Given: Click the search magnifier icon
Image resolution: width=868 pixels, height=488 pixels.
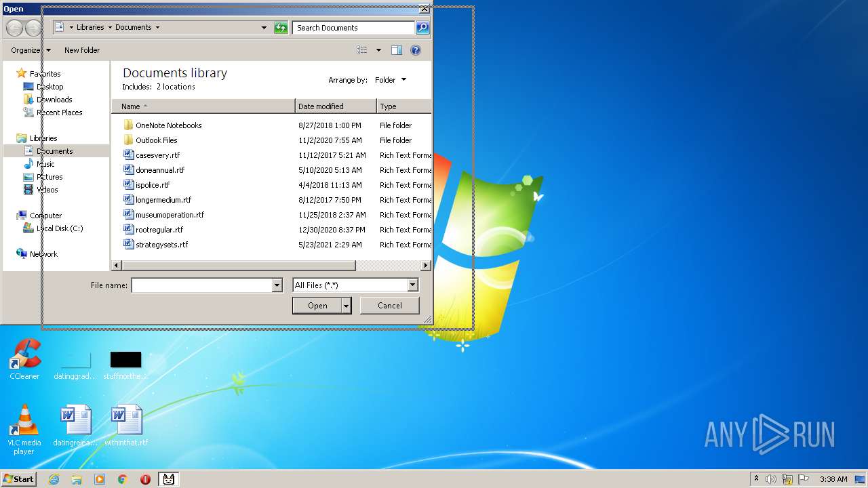Looking at the screenshot, I should click(422, 28).
